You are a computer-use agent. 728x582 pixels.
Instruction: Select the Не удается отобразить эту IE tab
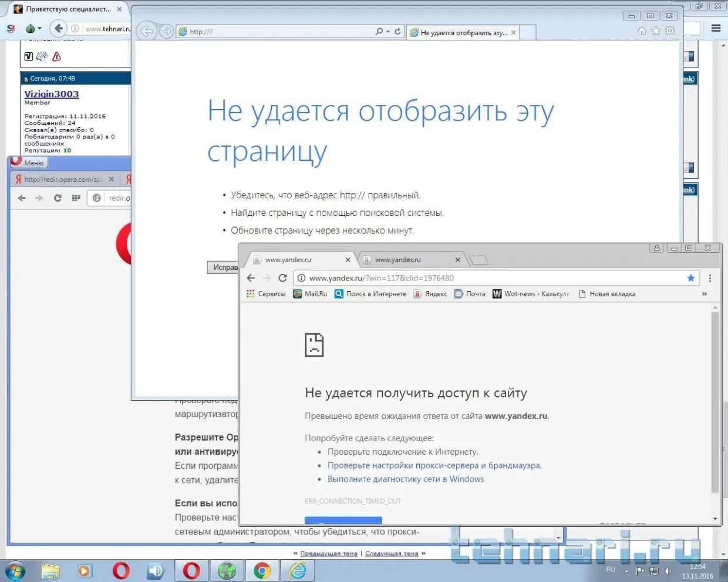pos(463,33)
